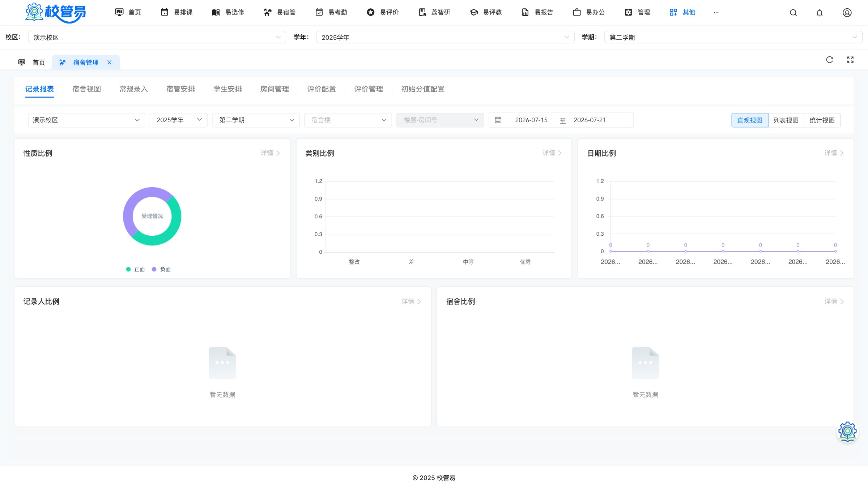The width and height of the screenshot is (868, 488).
Task: Click the 校管易 logo
Action: pyautogui.click(x=55, y=13)
